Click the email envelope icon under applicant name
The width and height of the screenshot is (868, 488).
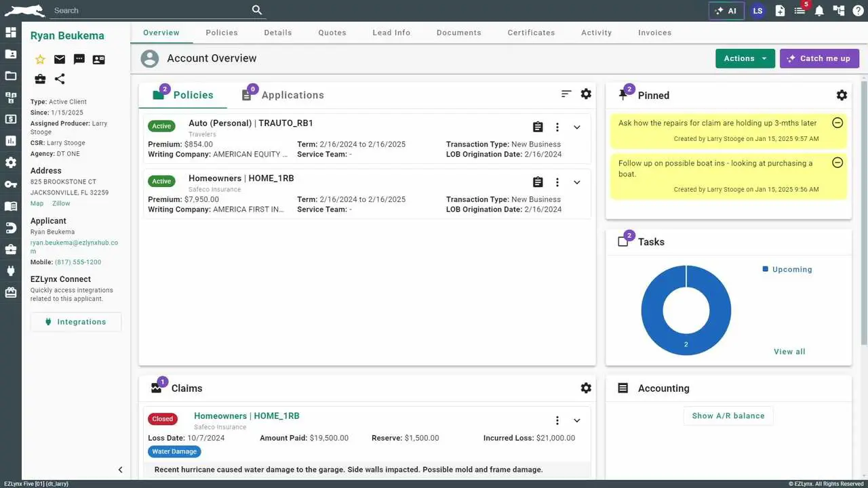tap(60, 60)
